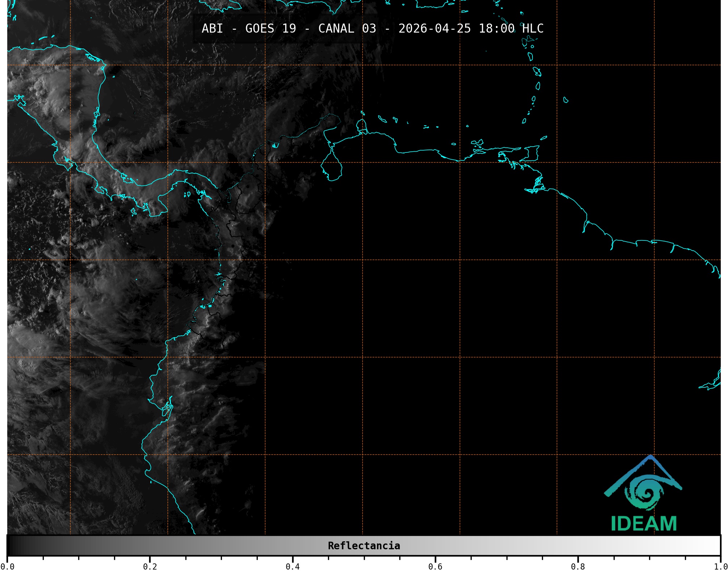Click the 18:00 HLC time in title
Viewport: 728px width, 571px height.
[x=511, y=29]
